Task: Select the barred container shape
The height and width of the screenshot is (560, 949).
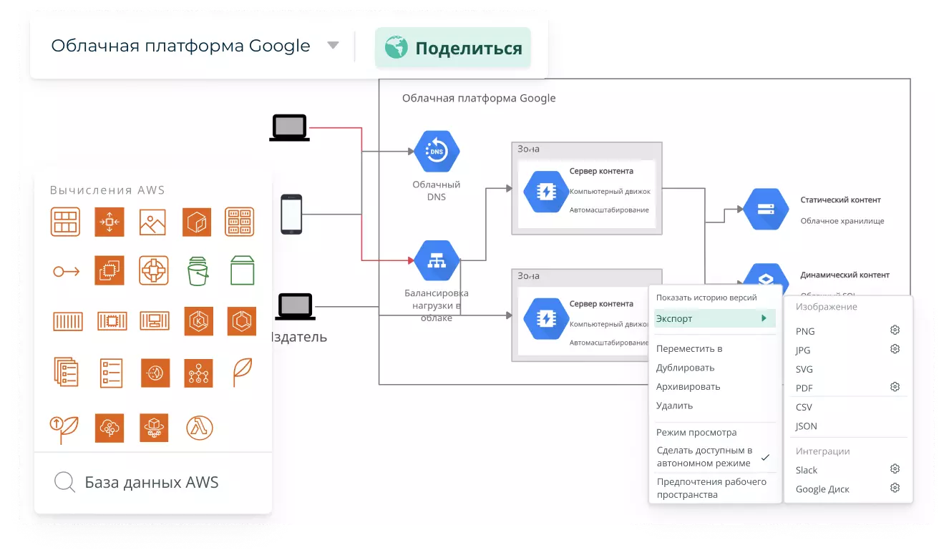Action: click(67, 321)
